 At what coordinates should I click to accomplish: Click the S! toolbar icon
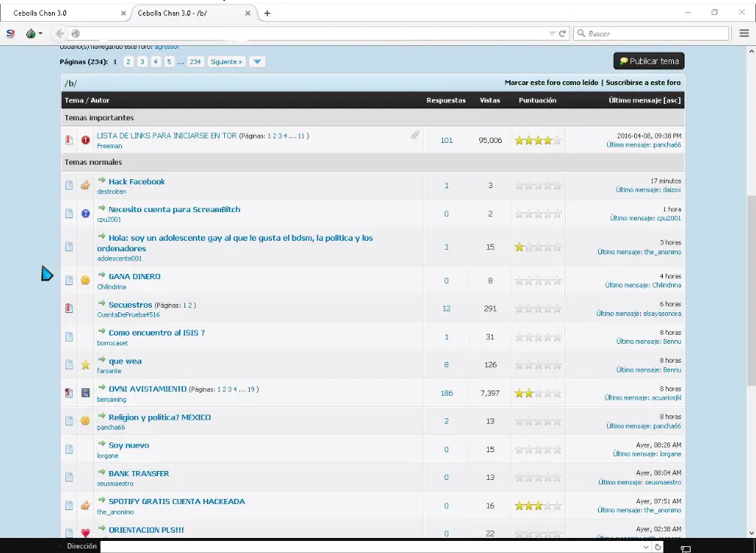click(10, 33)
